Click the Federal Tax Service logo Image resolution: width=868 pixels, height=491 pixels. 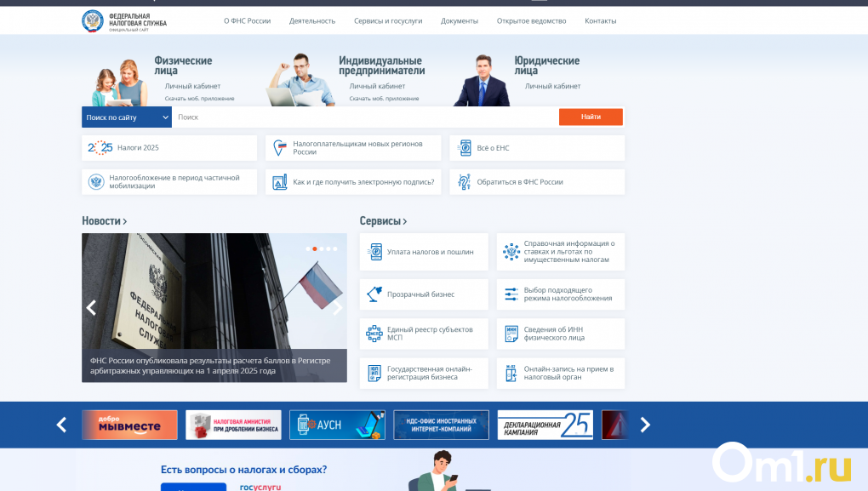(92, 20)
